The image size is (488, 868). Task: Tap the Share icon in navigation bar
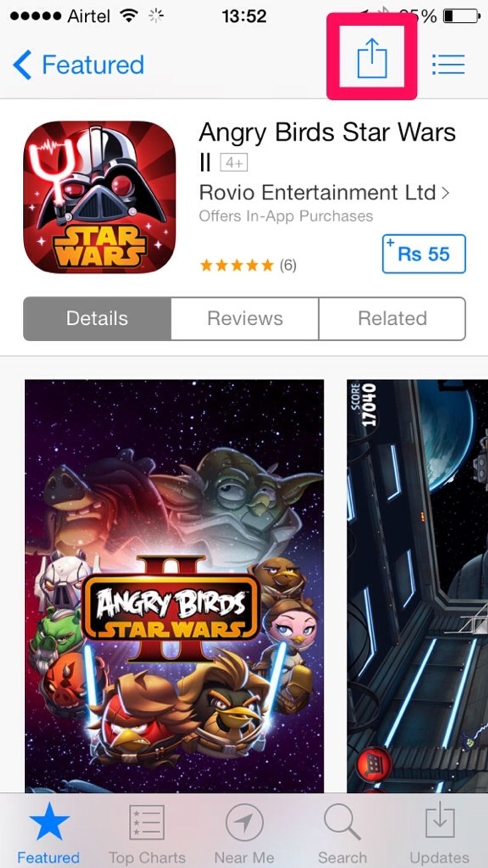click(372, 58)
